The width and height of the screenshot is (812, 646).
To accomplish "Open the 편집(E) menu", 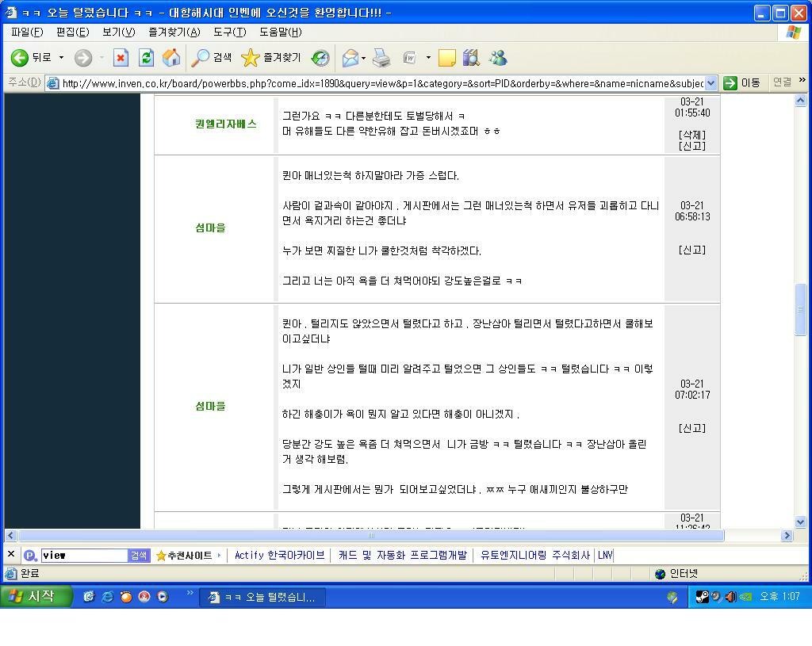I will tap(72, 32).
